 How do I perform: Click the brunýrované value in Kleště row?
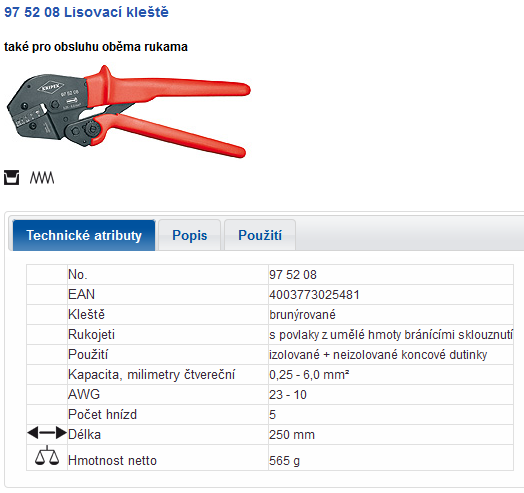[302, 315]
